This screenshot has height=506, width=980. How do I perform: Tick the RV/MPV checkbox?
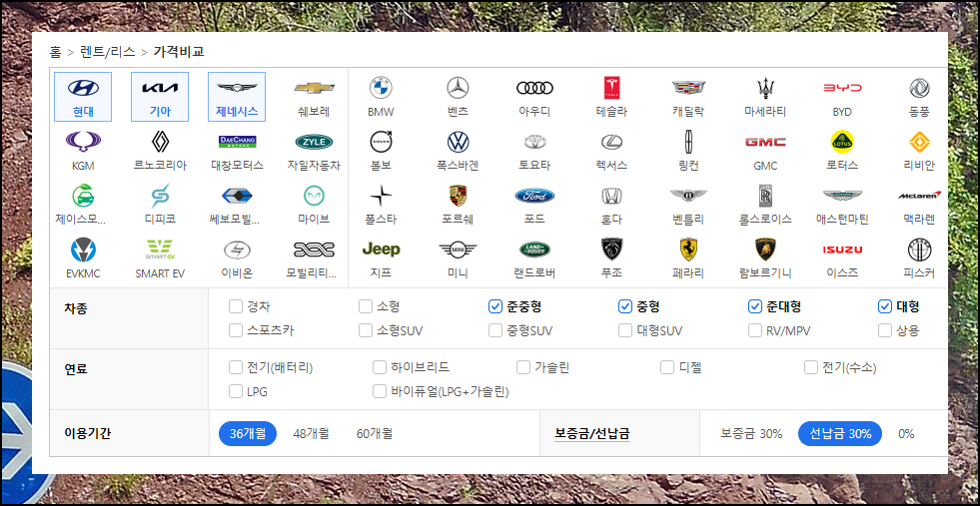click(755, 330)
